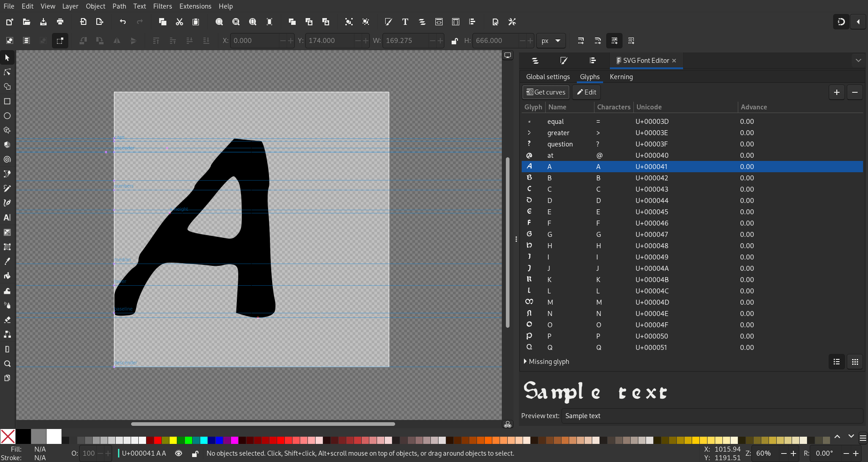Image resolution: width=868 pixels, height=462 pixels.
Task: Toggle the width-height lock icon
Action: tap(455, 41)
